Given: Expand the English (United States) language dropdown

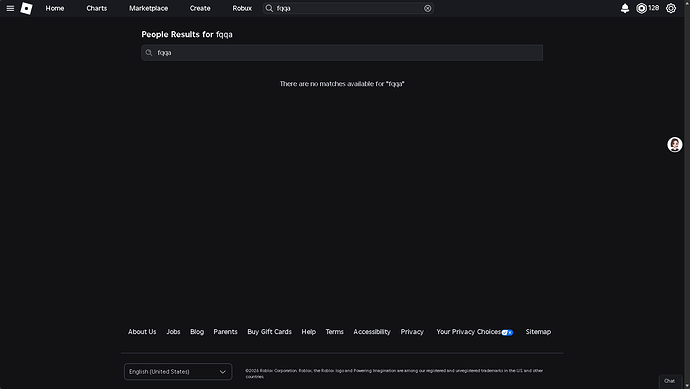Looking at the screenshot, I should tap(178, 372).
